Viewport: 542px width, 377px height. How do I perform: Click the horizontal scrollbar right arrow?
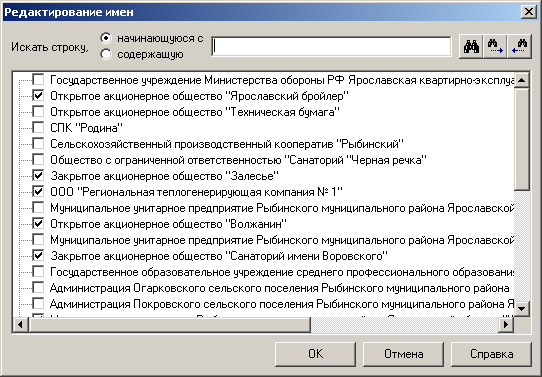[506, 324]
